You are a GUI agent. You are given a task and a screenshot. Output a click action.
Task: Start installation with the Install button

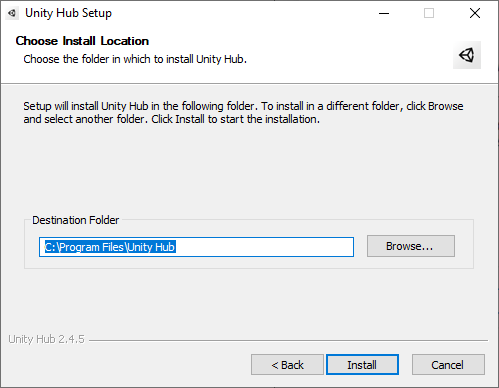click(362, 365)
